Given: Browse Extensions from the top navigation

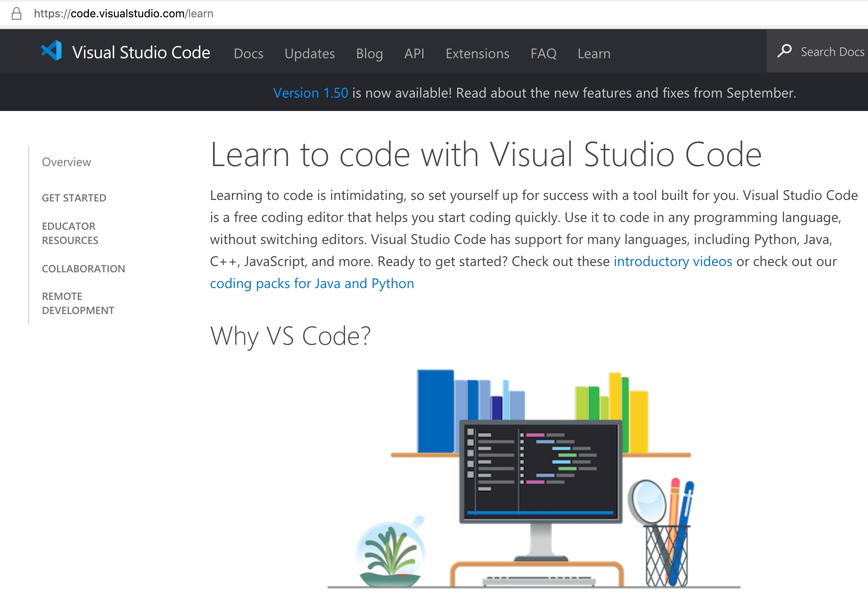Looking at the screenshot, I should coord(477,54).
